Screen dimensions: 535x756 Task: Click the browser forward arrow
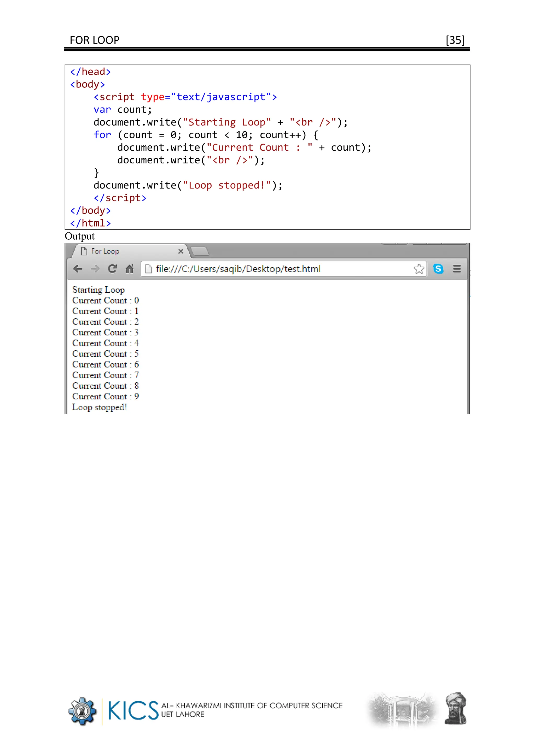95,269
